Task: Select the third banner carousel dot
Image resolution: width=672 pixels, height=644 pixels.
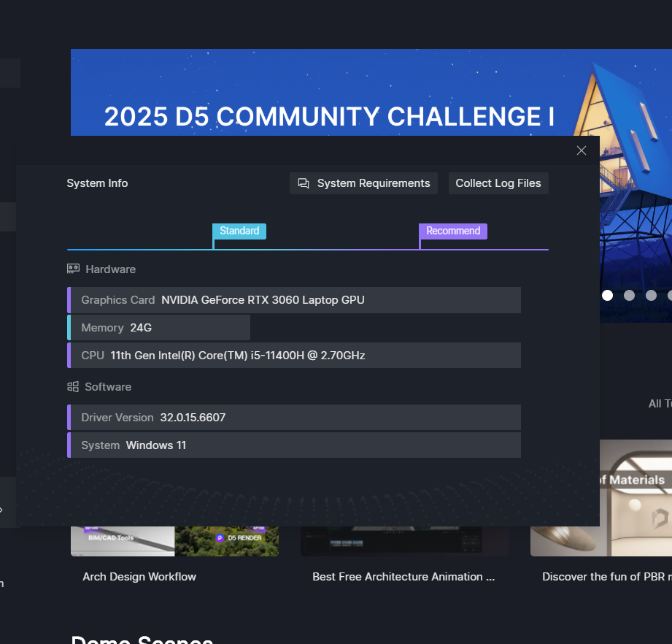Action: click(x=651, y=296)
